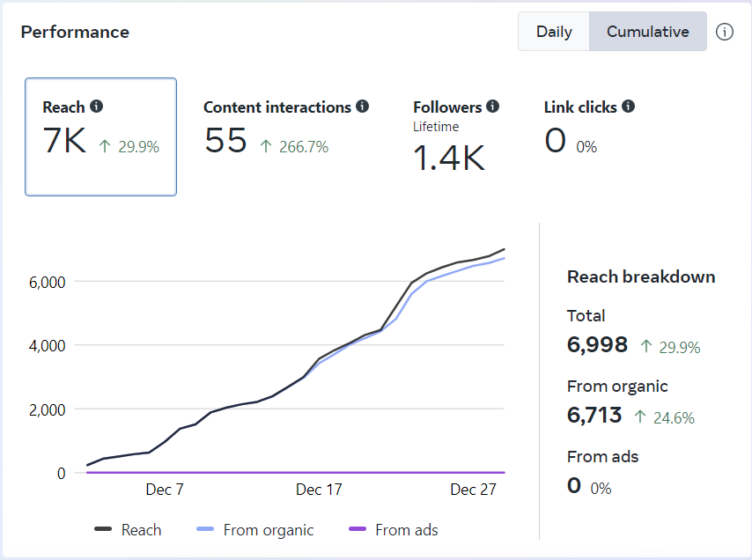Viewport: 752px width, 560px height.
Task: Toggle the From ads purple legend swatch
Action: 358,529
